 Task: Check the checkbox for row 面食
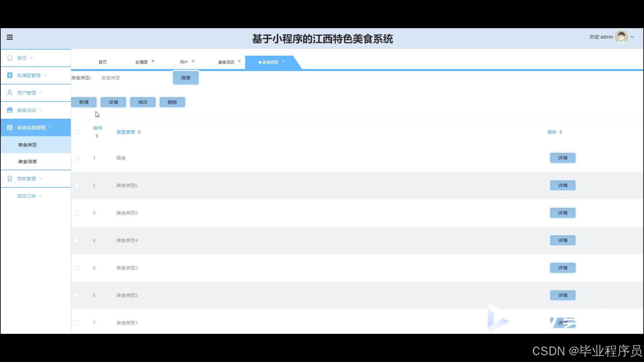click(x=77, y=158)
